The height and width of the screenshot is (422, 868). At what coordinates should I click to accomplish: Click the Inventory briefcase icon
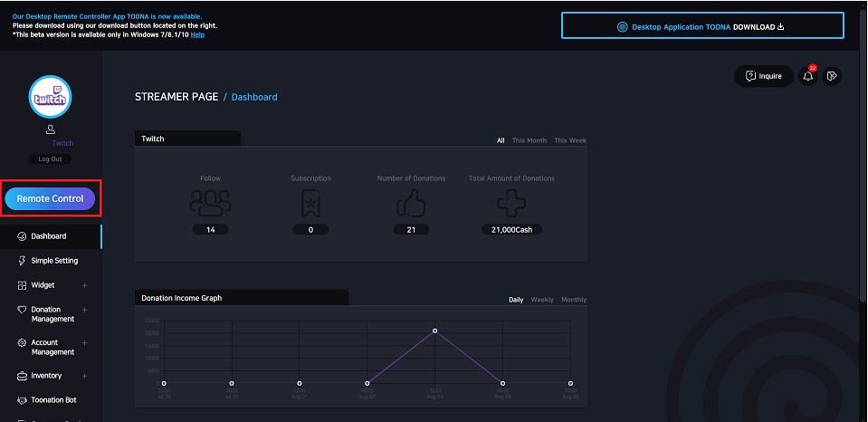pyautogui.click(x=22, y=376)
